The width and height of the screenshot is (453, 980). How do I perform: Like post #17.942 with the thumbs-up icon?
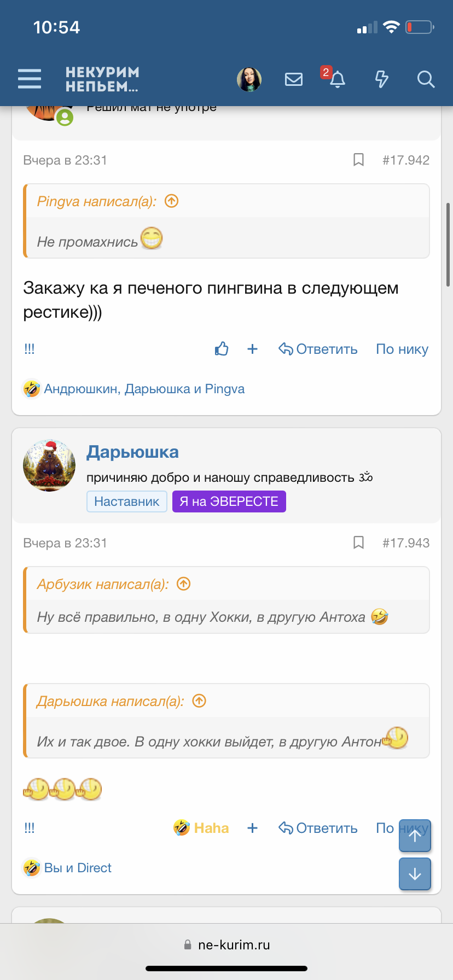pos(222,348)
